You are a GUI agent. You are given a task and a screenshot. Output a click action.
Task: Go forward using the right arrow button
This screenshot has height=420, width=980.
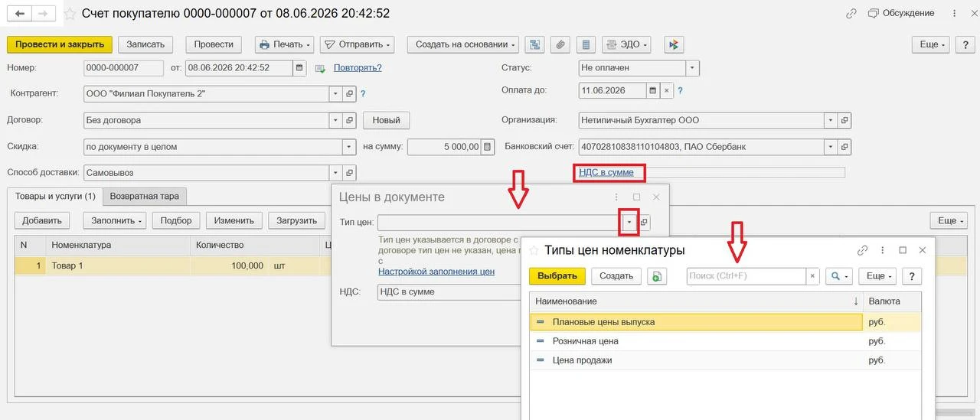[44, 14]
